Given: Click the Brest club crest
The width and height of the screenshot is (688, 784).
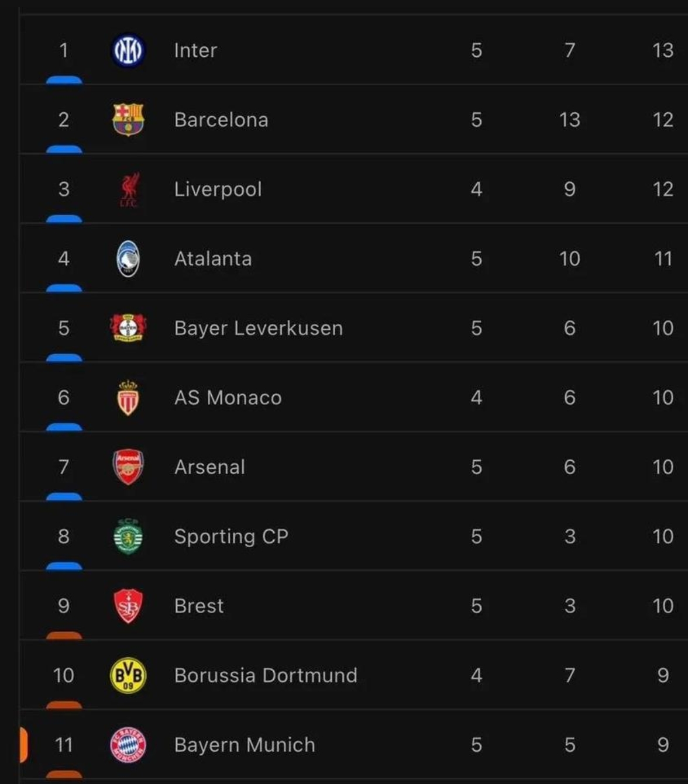Looking at the screenshot, I should [128, 606].
